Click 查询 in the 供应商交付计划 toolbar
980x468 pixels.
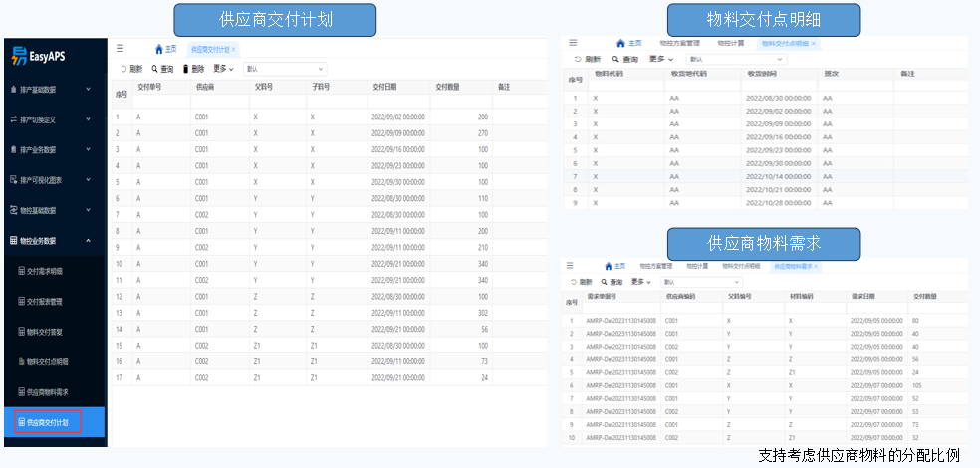tap(161, 69)
